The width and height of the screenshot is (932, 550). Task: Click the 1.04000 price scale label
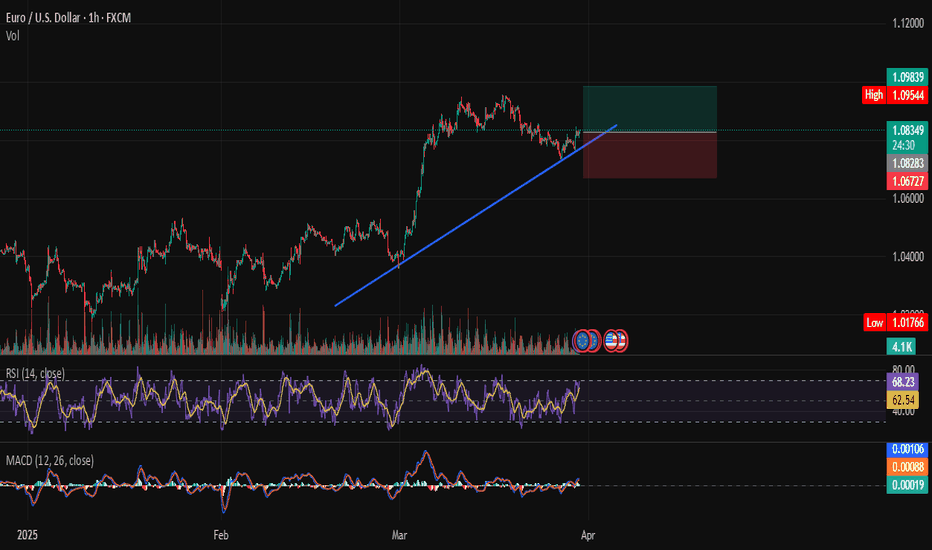coord(908,256)
